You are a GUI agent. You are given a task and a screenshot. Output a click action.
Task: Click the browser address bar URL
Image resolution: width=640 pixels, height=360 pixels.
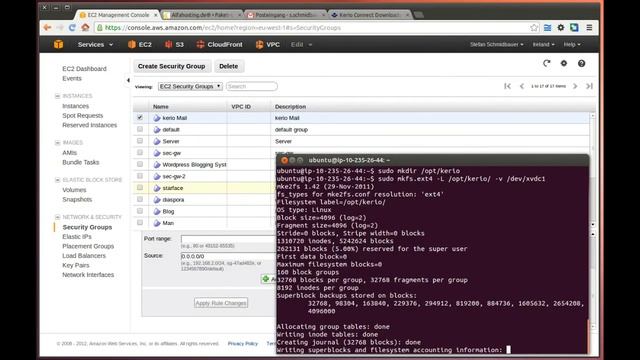pos(223,28)
